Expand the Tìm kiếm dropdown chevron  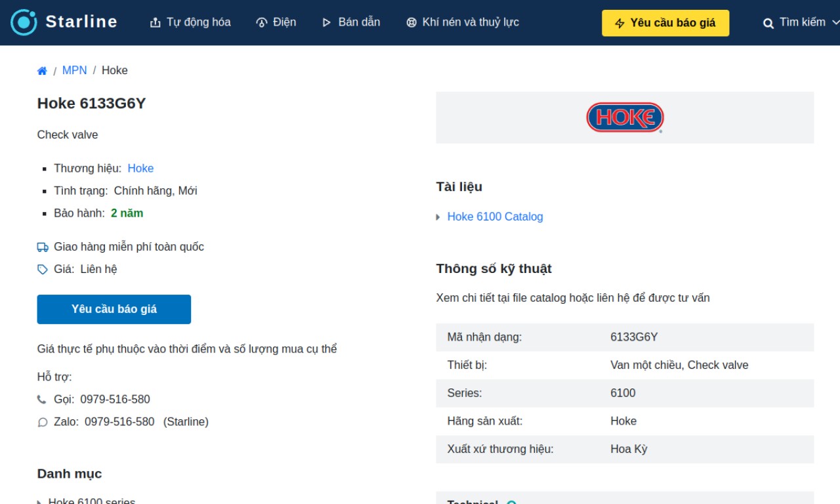(x=835, y=22)
